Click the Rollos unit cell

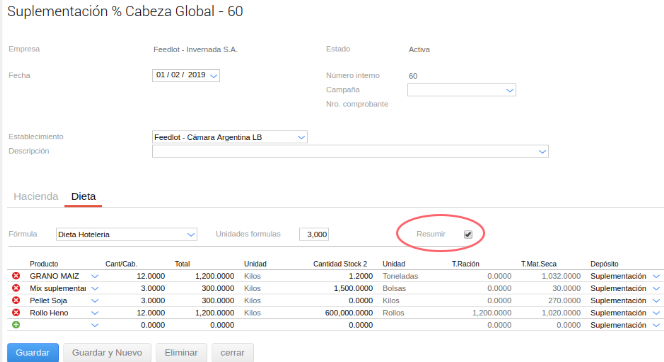(393, 313)
